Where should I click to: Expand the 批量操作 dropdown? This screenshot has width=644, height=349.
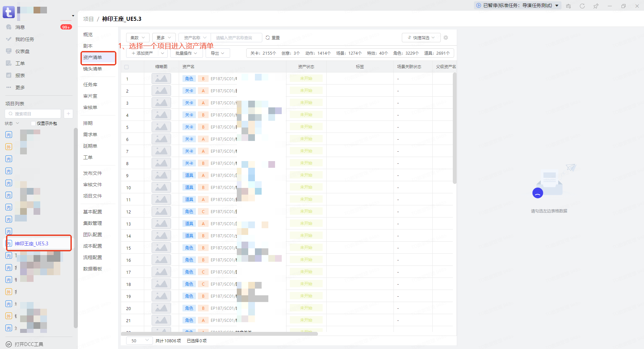point(186,53)
